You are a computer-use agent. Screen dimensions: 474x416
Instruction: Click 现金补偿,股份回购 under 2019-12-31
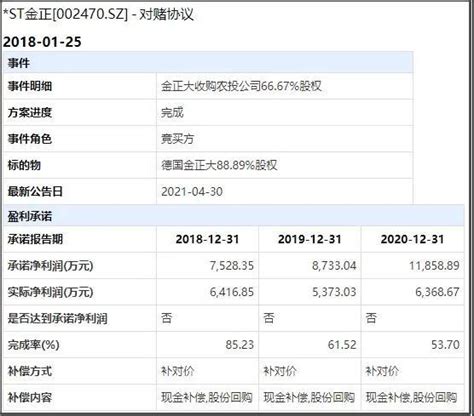(x=309, y=397)
